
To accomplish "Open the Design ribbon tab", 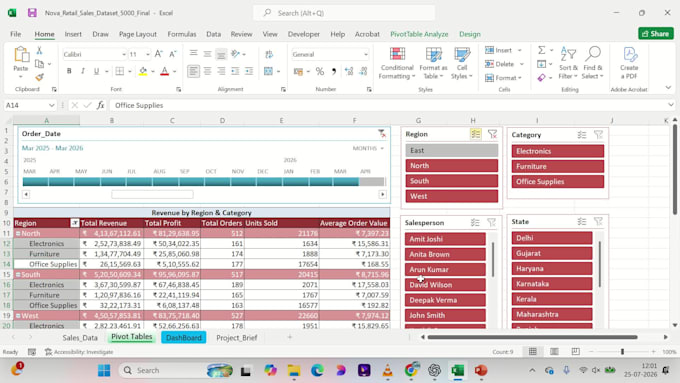I will tap(470, 34).
